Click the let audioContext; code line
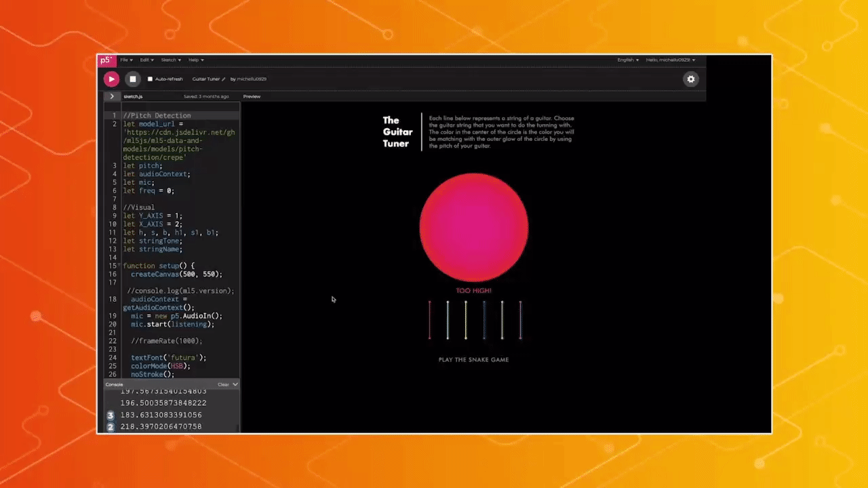Image resolution: width=868 pixels, height=488 pixels. click(x=157, y=174)
